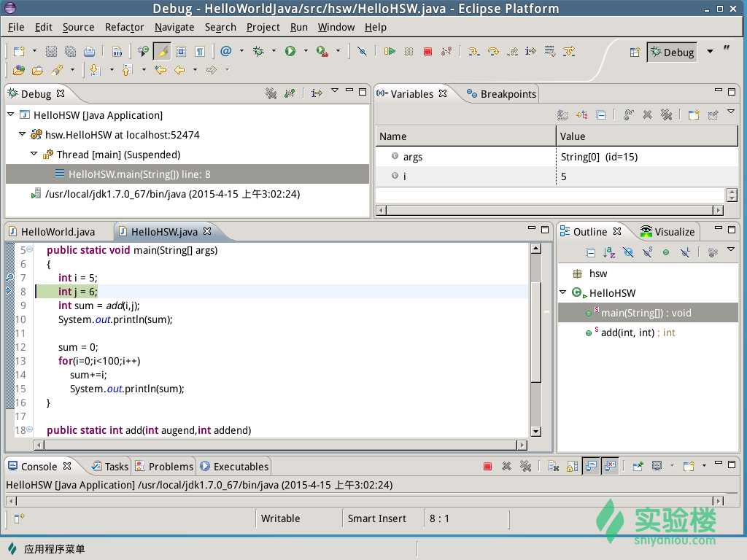This screenshot has height=560, width=747.
Task: Switch to the Breakpoints tab
Action: pos(501,94)
